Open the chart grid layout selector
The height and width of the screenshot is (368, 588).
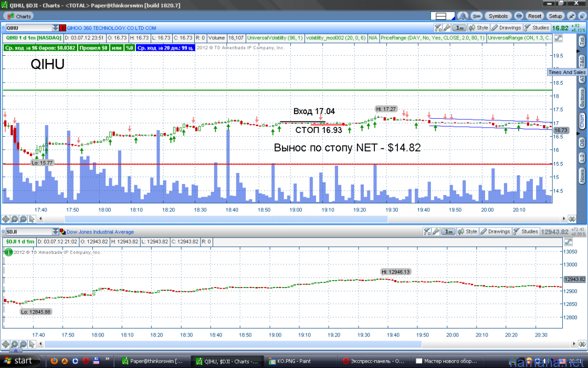click(x=443, y=16)
